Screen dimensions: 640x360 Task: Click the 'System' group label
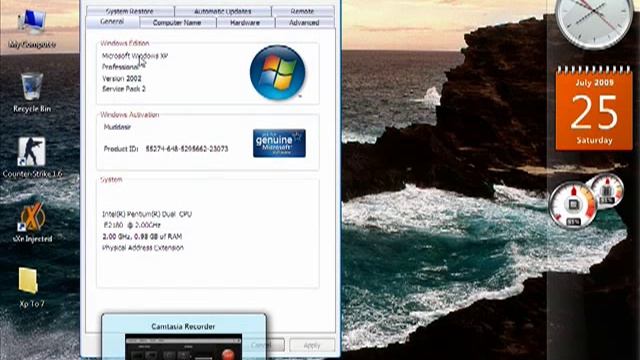(x=111, y=179)
